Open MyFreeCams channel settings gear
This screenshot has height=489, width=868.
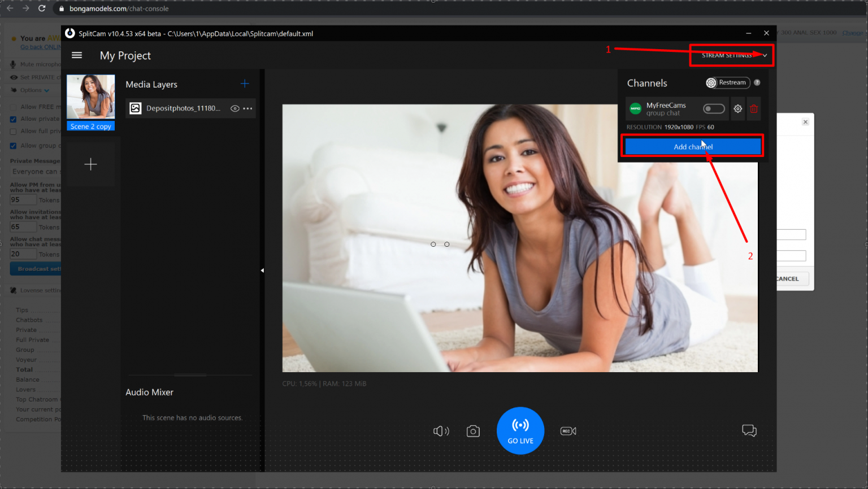(737, 108)
